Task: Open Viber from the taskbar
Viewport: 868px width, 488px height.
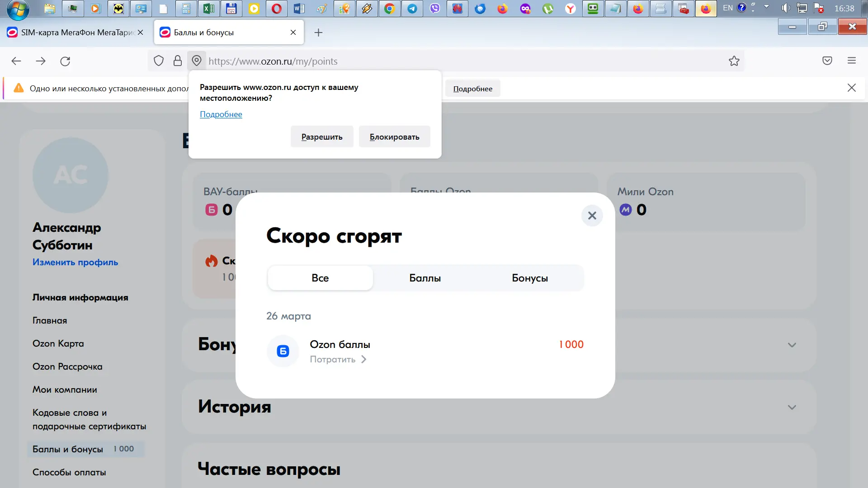Action: point(434,9)
